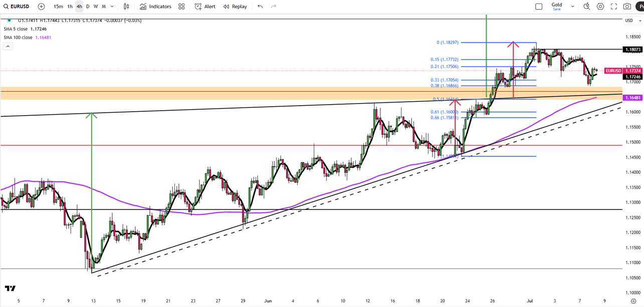Viewport: 644px width, 307px height.
Task: Open the USD currency dropdown
Action: [632, 21]
